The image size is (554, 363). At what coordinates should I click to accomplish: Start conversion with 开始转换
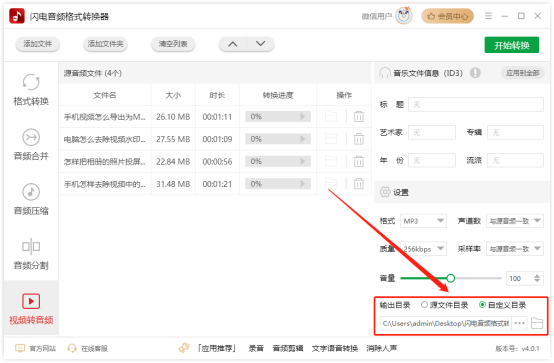(x=512, y=45)
